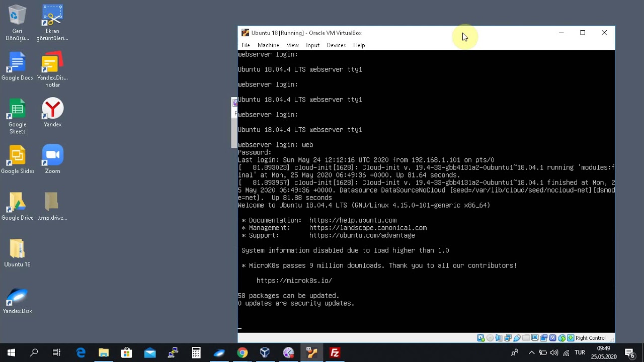Open FileZilla from taskbar
Screen dimensions: 644x362
coord(335,353)
